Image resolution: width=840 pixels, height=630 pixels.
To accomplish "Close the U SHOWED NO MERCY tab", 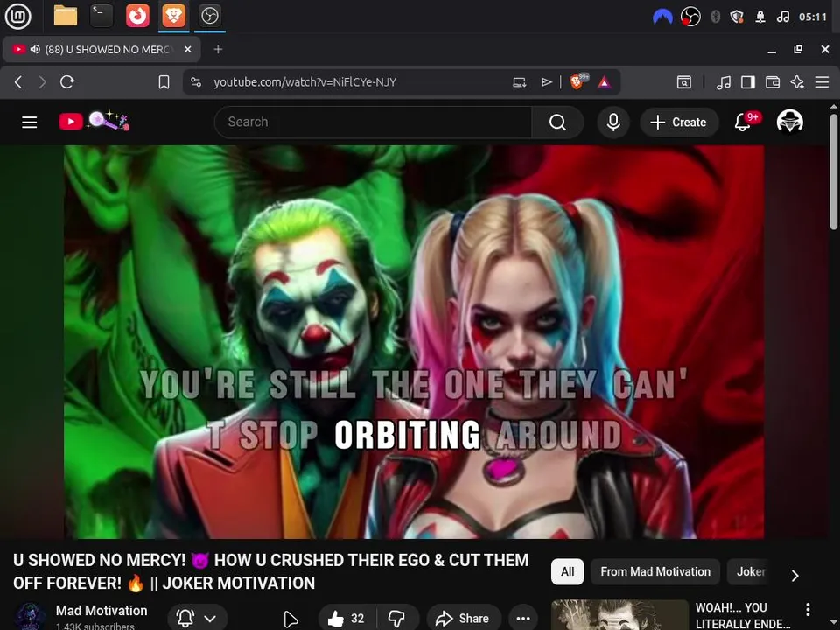I will [x=187, y=49].
